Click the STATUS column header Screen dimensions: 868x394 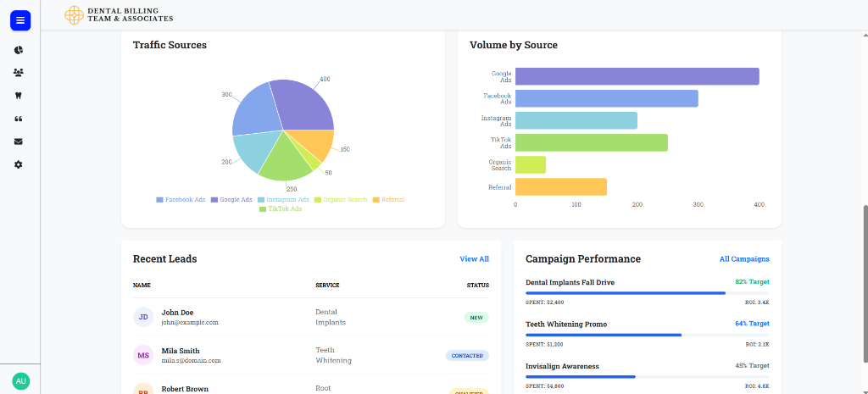(x=478, y=286)
